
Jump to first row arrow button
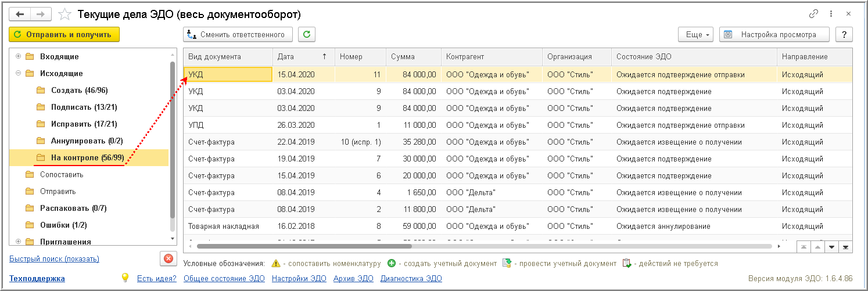click(x=804, y=247)
